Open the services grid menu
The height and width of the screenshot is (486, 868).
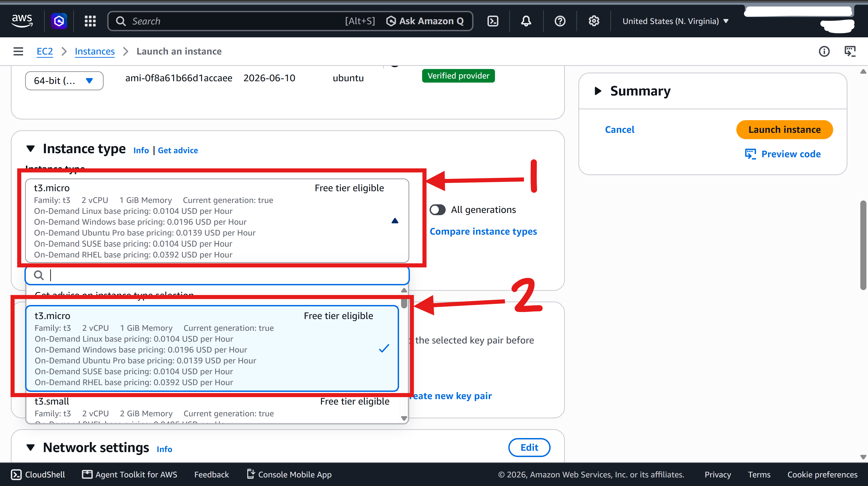(90, 21)
